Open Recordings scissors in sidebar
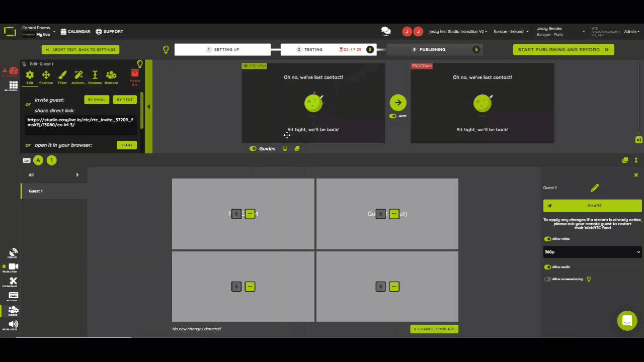The image size is (644, 362). coord(13,282)
